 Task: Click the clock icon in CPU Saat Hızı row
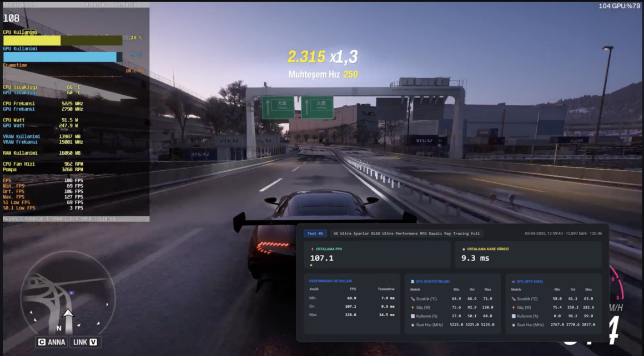[412, 325]
